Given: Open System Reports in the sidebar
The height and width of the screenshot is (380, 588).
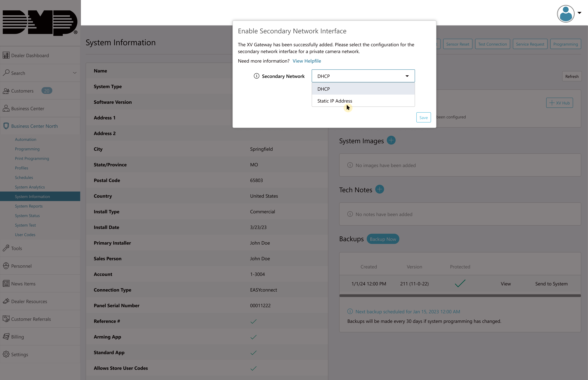Looking at the screenshot, I should 29,206.
